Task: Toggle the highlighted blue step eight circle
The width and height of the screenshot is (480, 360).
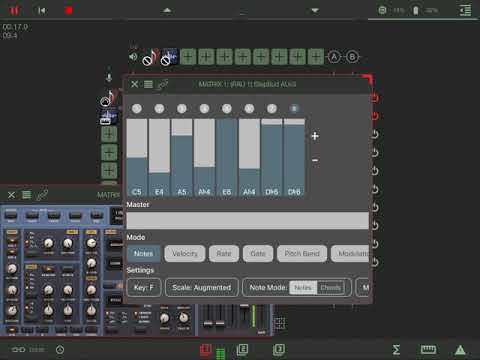Action: click(x=294, y=109)
